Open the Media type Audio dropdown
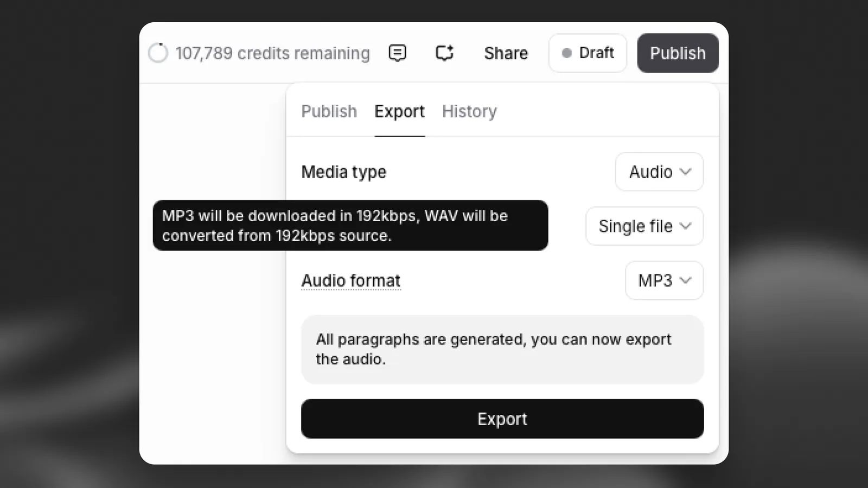Image resolution: width=868 pixels, height=488 pixels. (x=659, y=172)
